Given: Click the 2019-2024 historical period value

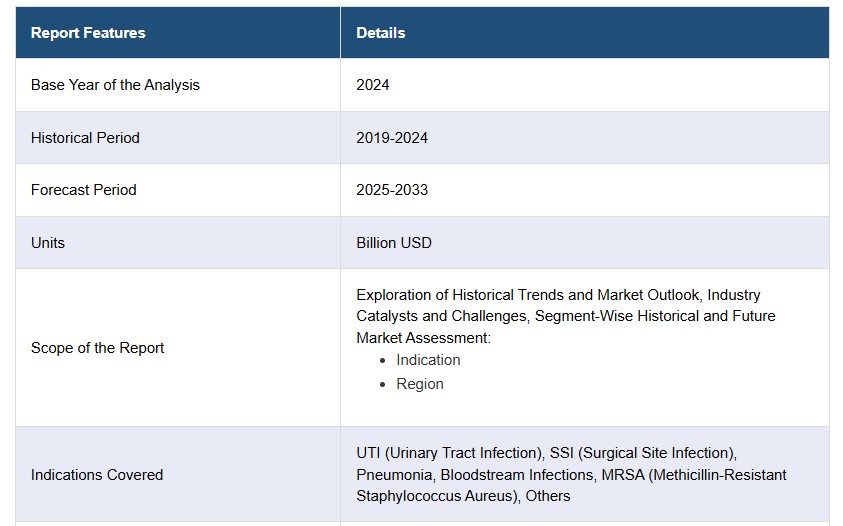Looking at the screenshot, I should tap(392, 138).
